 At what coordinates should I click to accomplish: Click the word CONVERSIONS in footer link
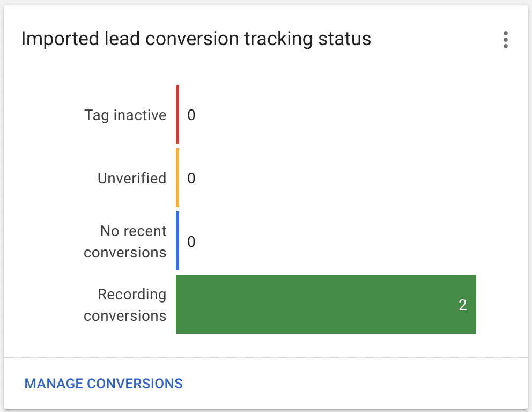pyautogui.click(x=135, y=384)
